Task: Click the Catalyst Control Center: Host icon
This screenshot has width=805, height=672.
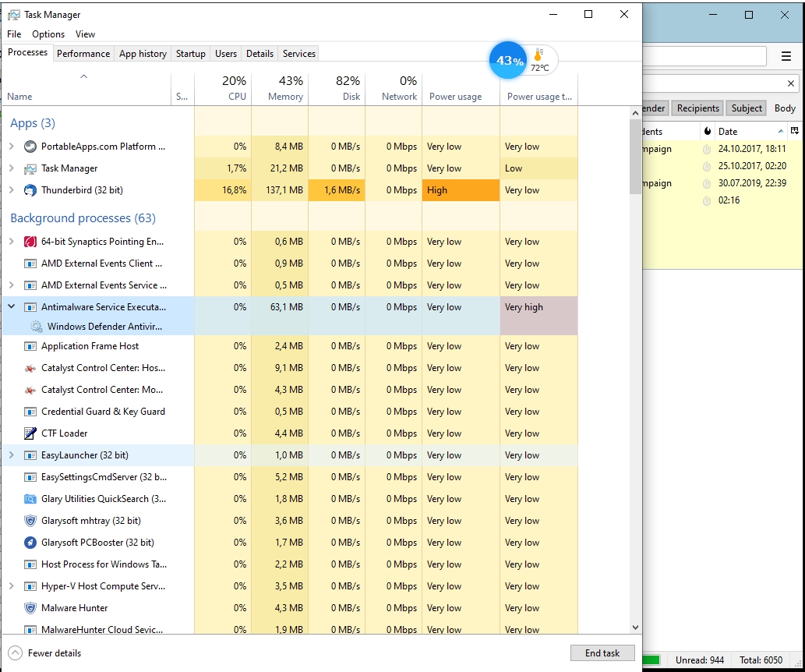Action: (x=30, y=368)
